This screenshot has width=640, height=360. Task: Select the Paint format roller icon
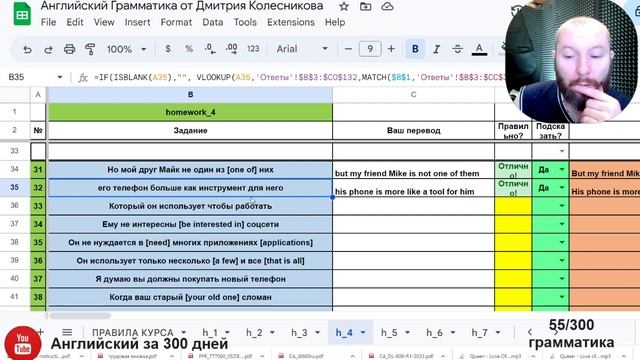pyautogui.click(x=90, y=49)
